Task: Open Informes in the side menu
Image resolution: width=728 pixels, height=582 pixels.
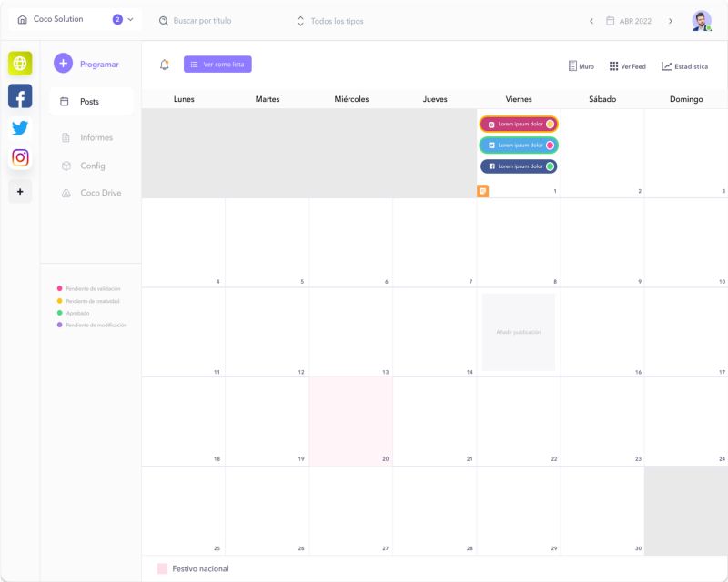Action: tap(96, 137)
